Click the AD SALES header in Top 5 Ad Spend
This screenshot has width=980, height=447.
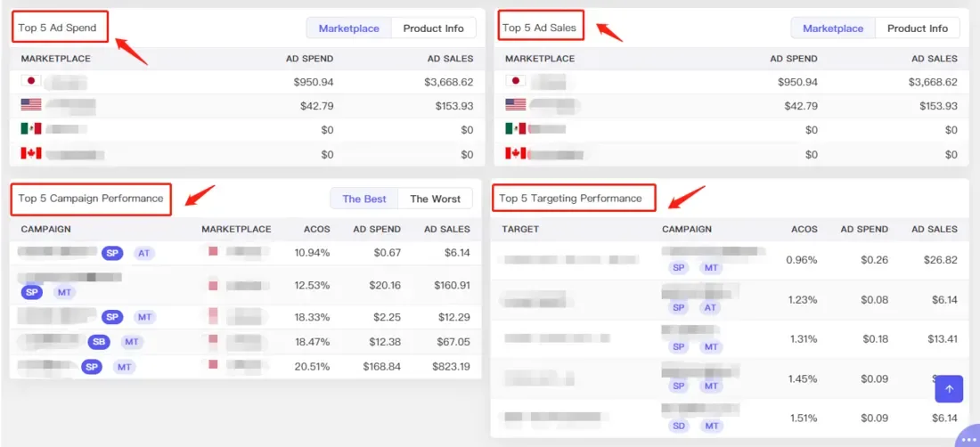tap(450, 59)
